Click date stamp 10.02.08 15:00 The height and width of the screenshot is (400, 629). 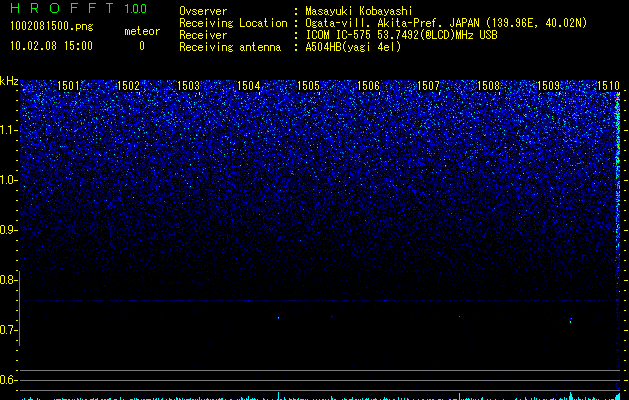pos(51,46)
